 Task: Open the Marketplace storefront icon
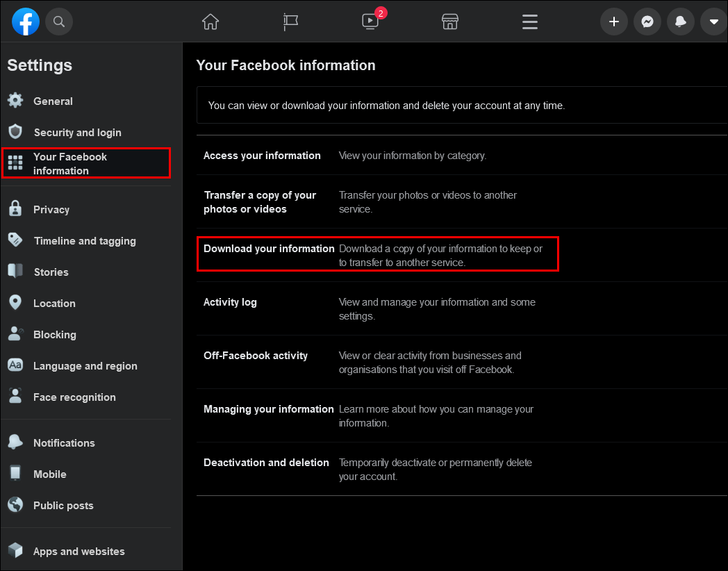tap(450, 22)
